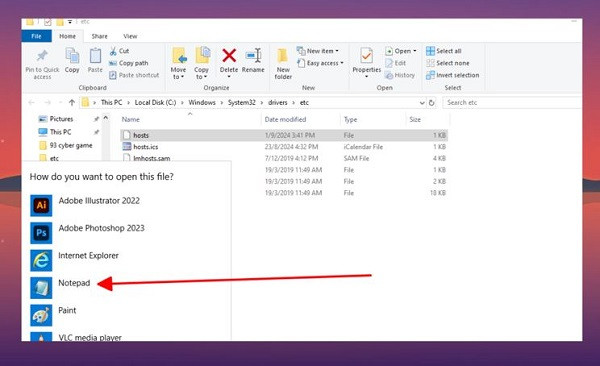This screenshot has width=600, height=366.
Task: Click Edit in the ribbon
Action: click(x=395, y=63)
